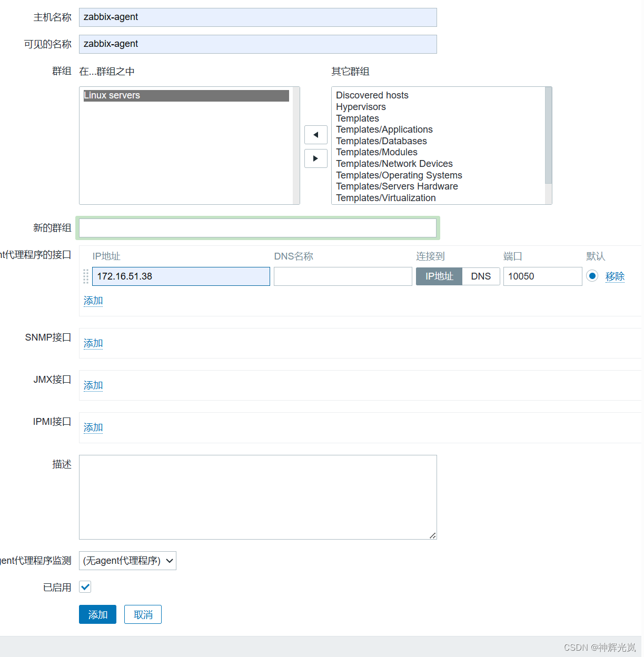This screenshot has width=644, height=657.
Task: Click into the 新的群组 new group field
Action: click(x=258, y=228)
